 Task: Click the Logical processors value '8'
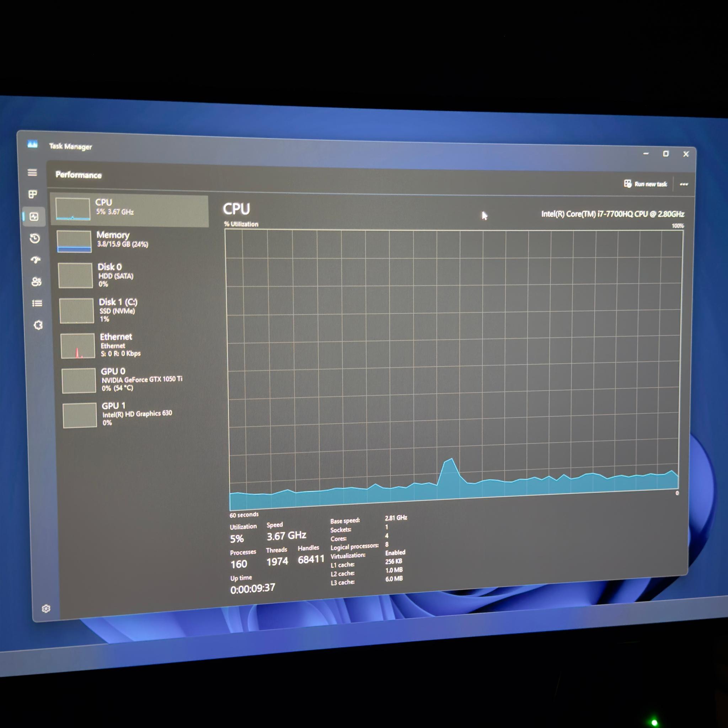click(x=387, y=544)
